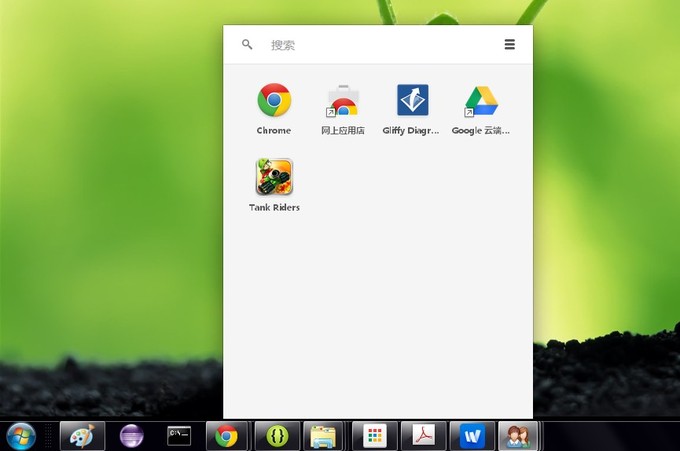Open the Google 云端 Drive app

pyautogui.click(x=481, y=101)
